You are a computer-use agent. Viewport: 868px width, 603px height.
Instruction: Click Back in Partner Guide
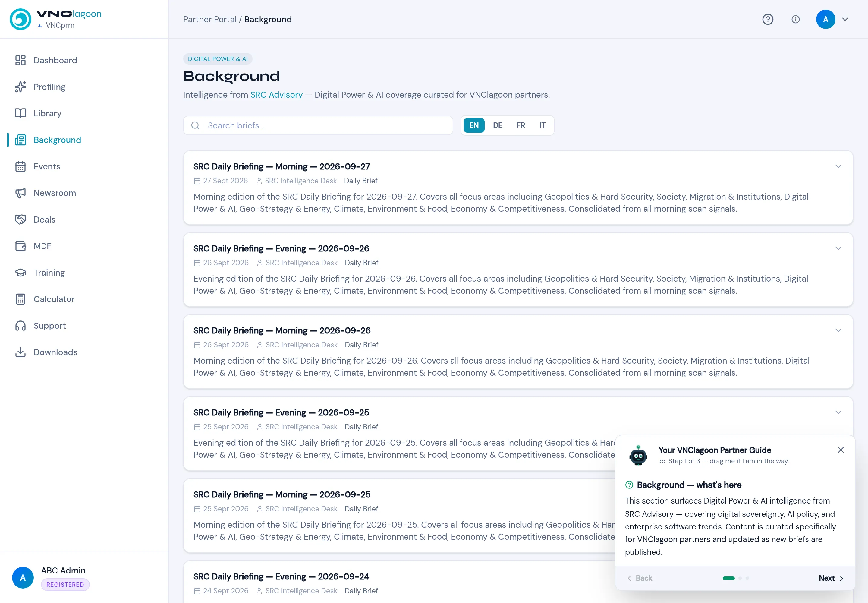pyautogui.click(x=640, y=578)
